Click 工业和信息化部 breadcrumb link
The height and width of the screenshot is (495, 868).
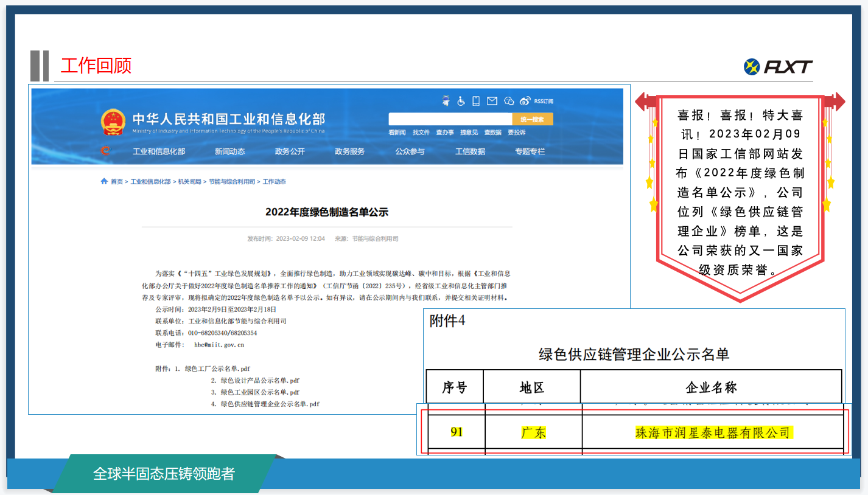tap(150, 182)
